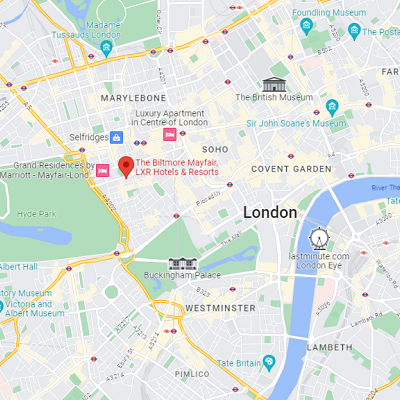400x400 pixels.
Task: Click the Luxury Apartment pink hotel icon
Action: pyautogui.click(x=170, y=134)
